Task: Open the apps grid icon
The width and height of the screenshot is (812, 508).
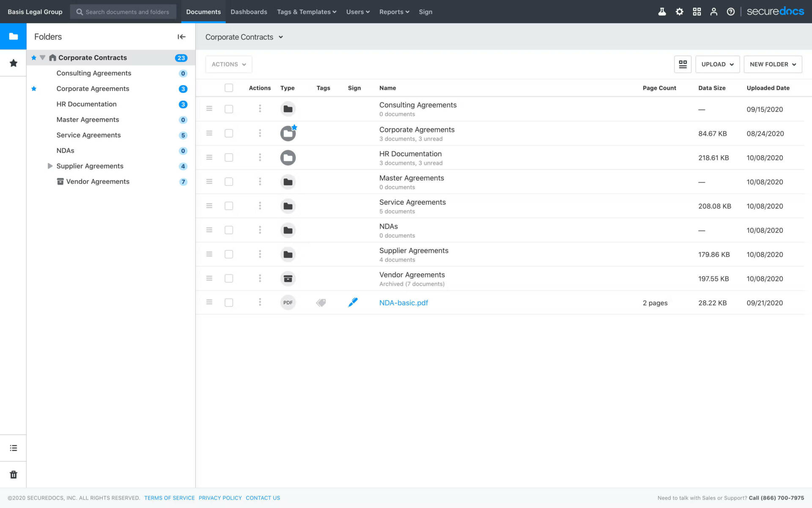Action: click(697, 11)
